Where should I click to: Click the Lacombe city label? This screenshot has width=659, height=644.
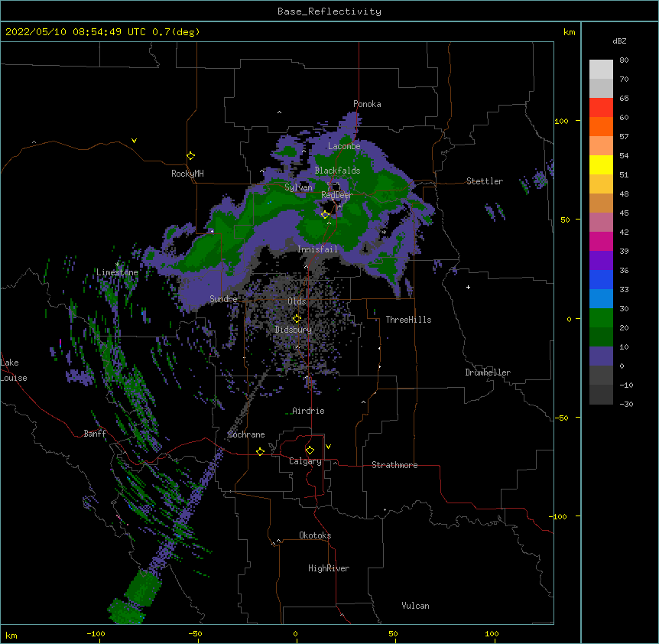(x=344, y=146)
